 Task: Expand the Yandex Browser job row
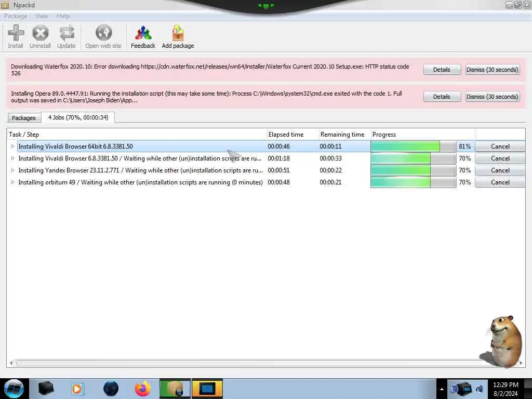coord(12,170)
